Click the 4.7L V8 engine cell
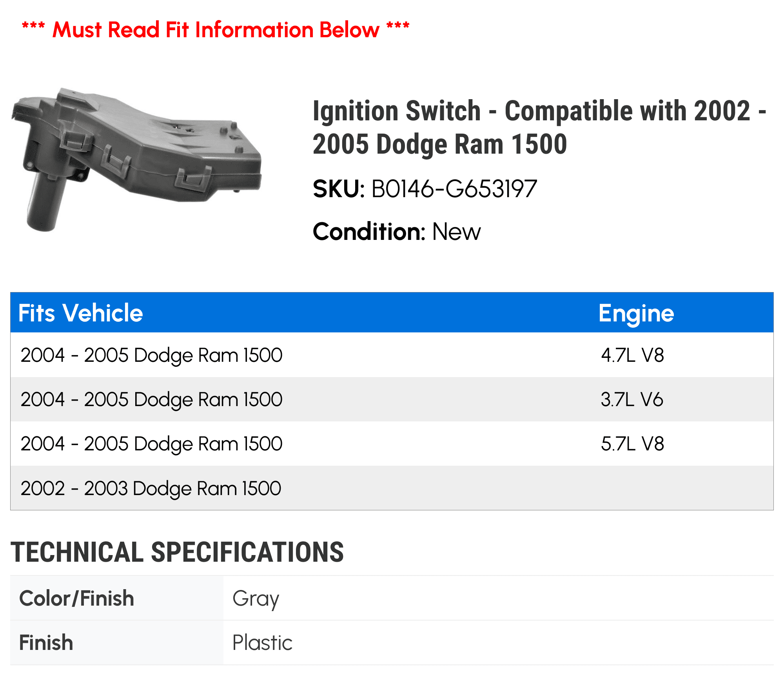The image size is (784, 675). point(632,355)
